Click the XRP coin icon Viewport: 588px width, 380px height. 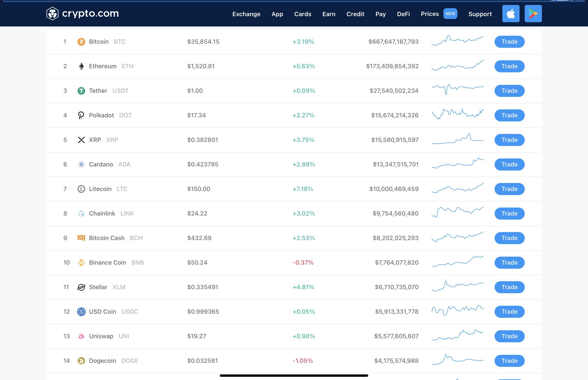[x=81, y=140]
